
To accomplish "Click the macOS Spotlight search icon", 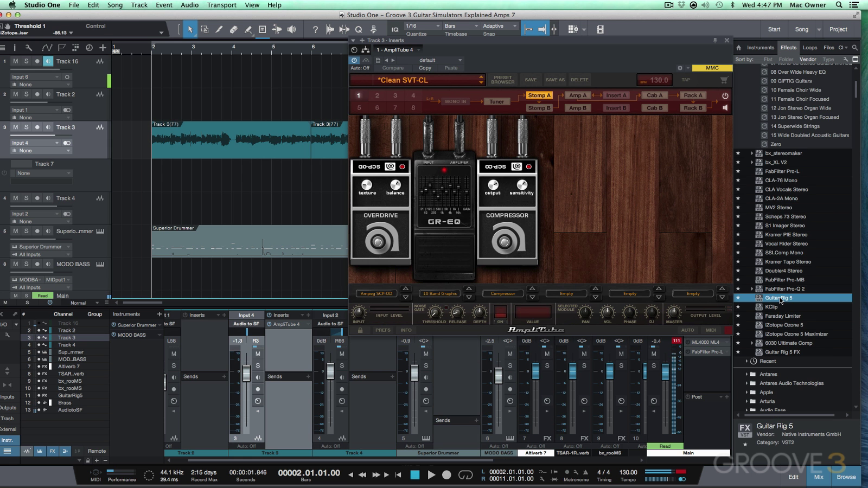I will coord(839,5).
